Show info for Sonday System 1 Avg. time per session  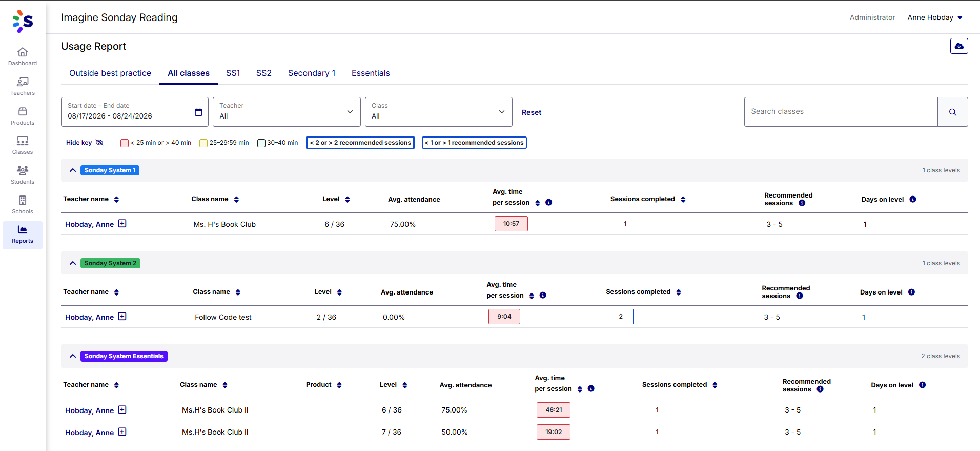(549, 203)
